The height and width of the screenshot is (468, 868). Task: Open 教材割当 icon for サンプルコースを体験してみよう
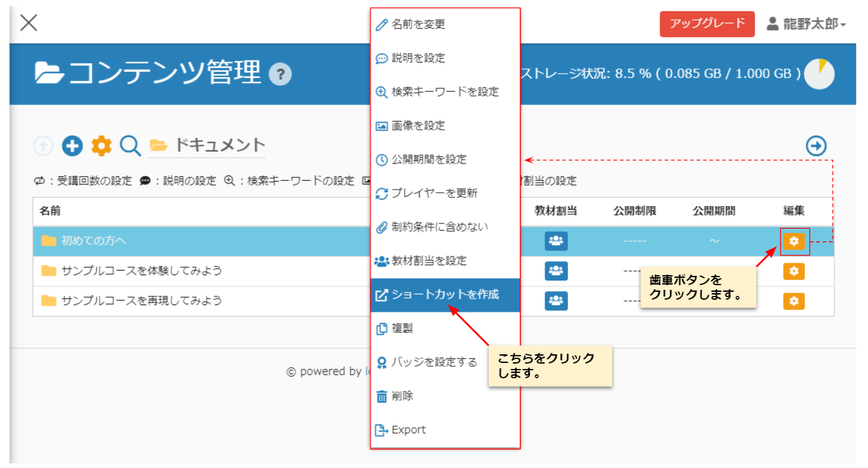tap(556, 271)
